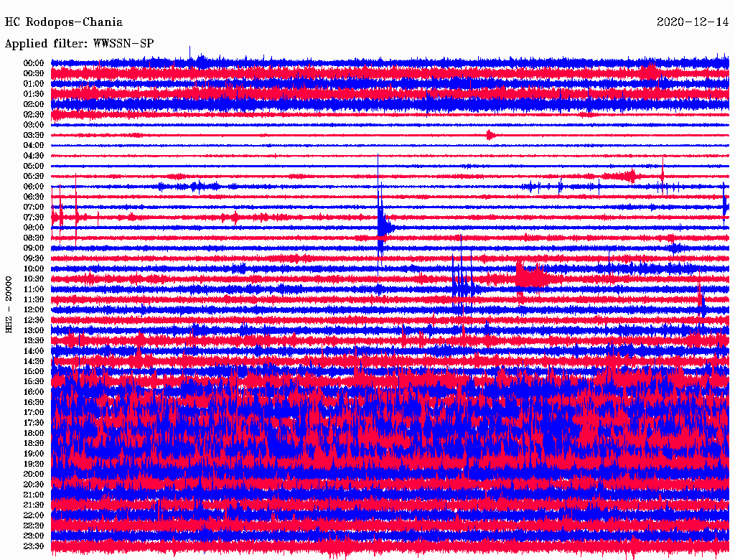Click the Applied filter: WWSSN-SP label

(79, 44)
